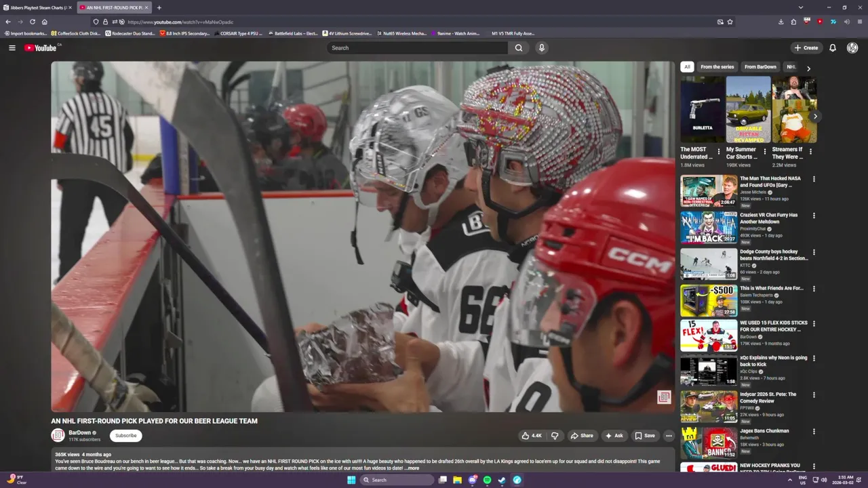Focus the YouTube search field

click(x=417, y=47)
